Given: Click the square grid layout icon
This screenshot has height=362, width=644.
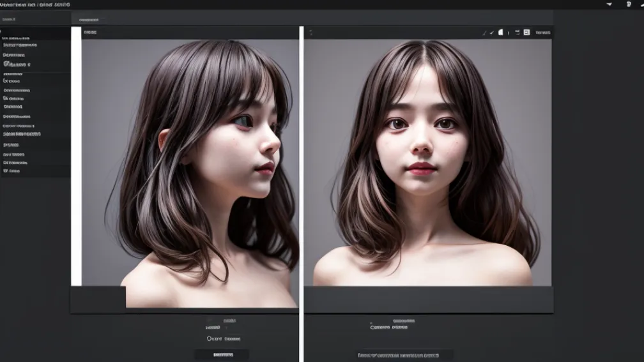Looking at the screenshot, I should click(526, 32).
